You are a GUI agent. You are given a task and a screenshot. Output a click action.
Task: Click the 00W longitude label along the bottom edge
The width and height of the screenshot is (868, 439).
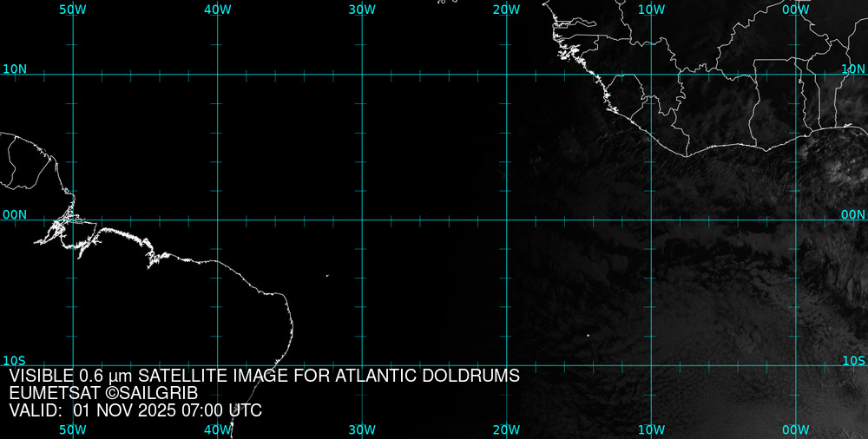[x=795, y=429]
